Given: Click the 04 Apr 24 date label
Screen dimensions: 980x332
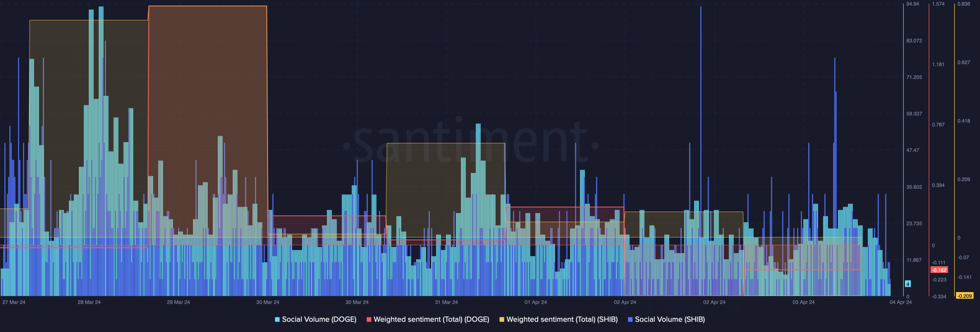Looking at the screenshot, I should pos(901,302).
